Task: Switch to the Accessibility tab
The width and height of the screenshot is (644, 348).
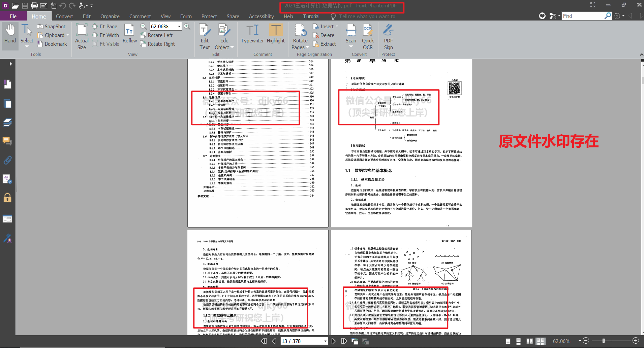Action: pos(261,16)
